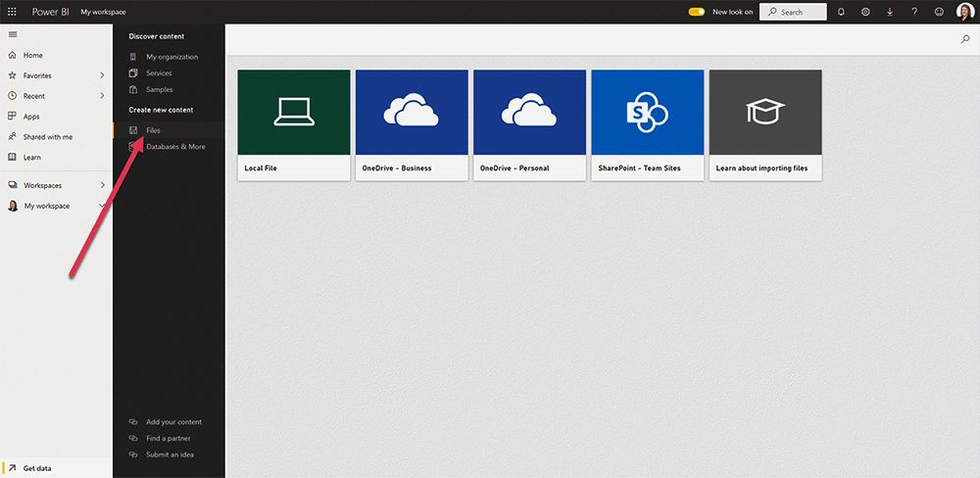Click the search magnifier in content area
The width and height of the screenshot is (980, 478).
coord(965,39)
